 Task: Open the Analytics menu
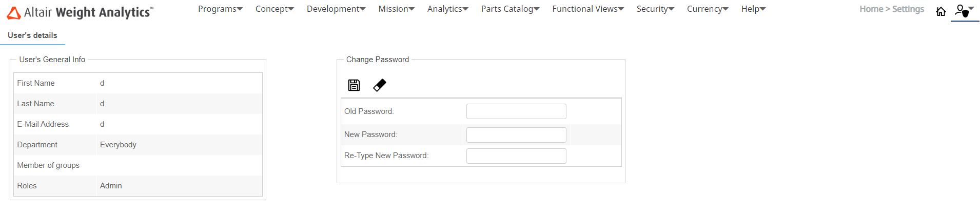click(447, 9)
